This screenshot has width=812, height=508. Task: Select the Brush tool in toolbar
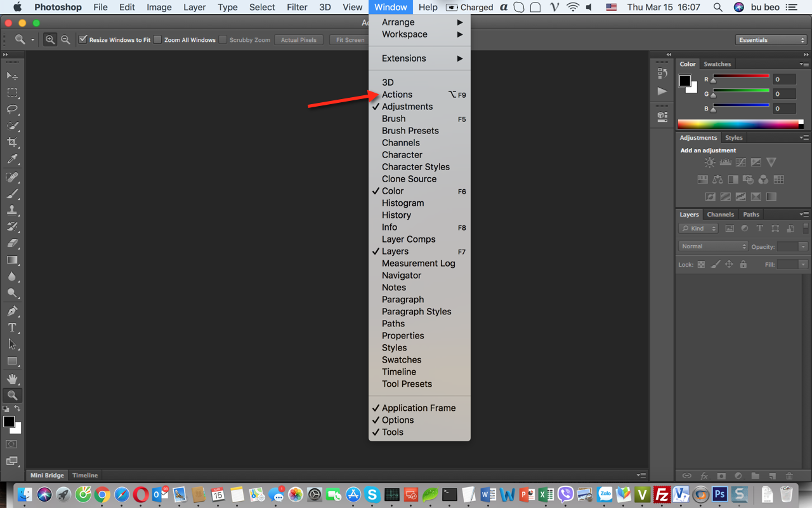[x=12, y=194]
